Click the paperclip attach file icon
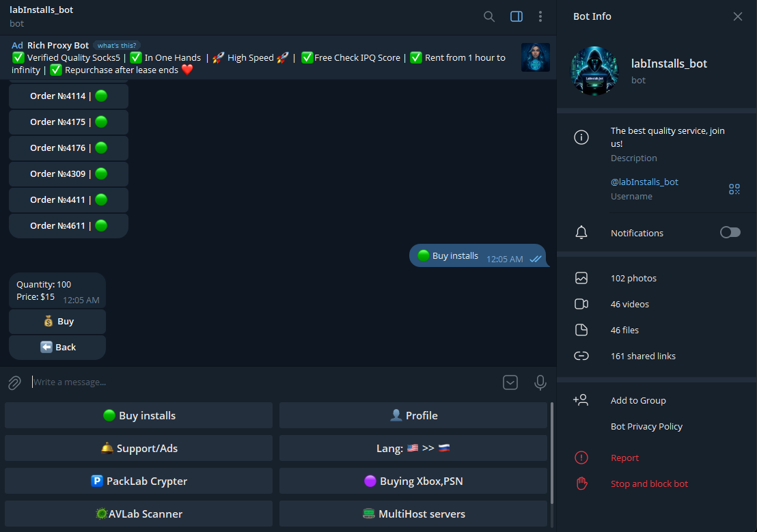 14,382
